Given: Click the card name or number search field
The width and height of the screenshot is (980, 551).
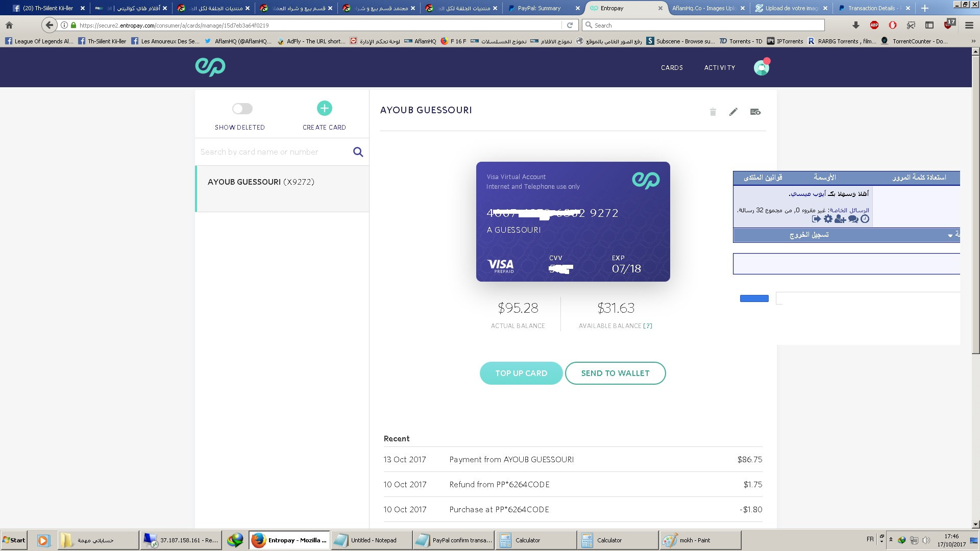Looking at the screenshot, I should click(x=273, y=152).
